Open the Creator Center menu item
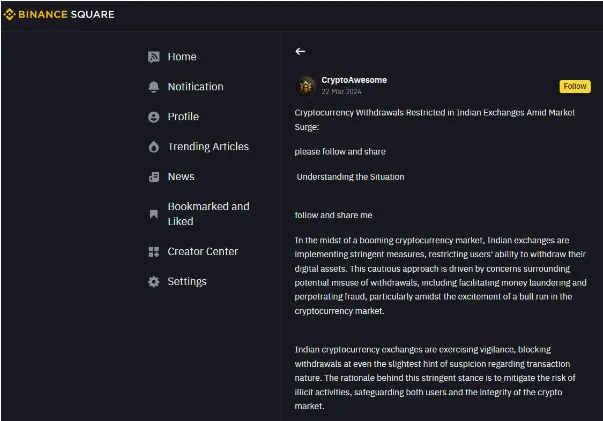This screenshot has width=603, height=421. tap(203, 252)
